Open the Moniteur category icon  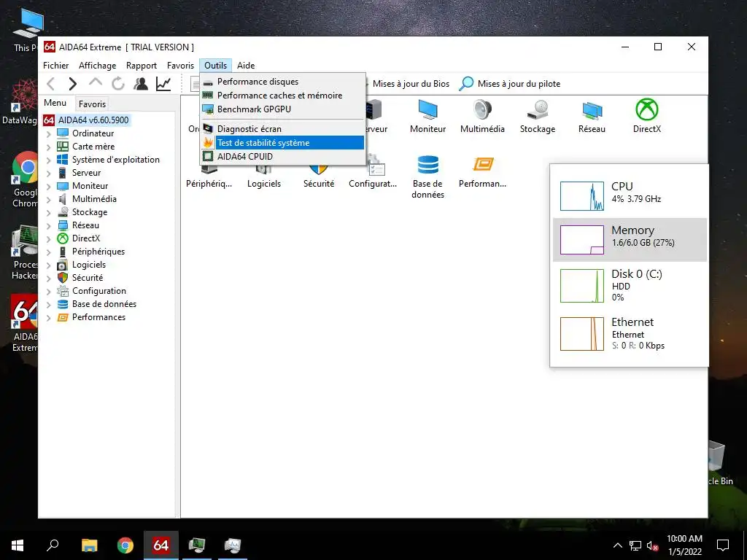[x=427, y=116]
